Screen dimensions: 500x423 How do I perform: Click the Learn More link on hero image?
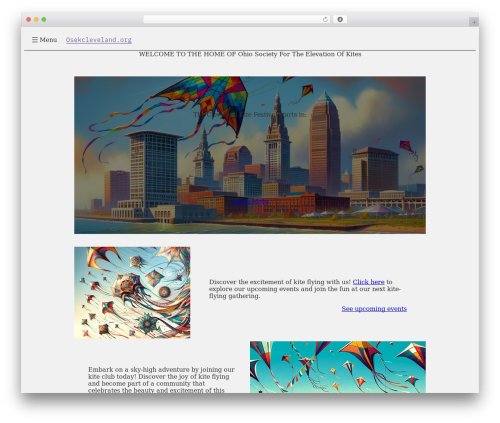pos(250,201)
